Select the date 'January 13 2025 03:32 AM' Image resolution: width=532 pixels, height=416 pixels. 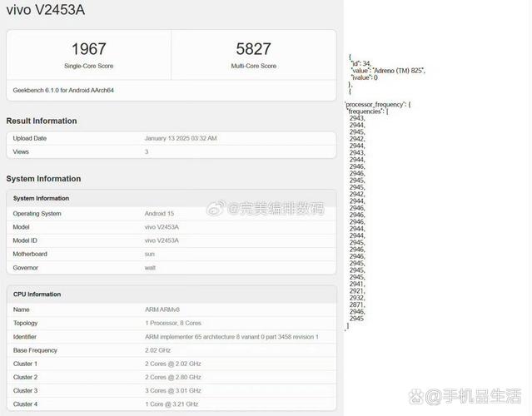coord(181,138)
